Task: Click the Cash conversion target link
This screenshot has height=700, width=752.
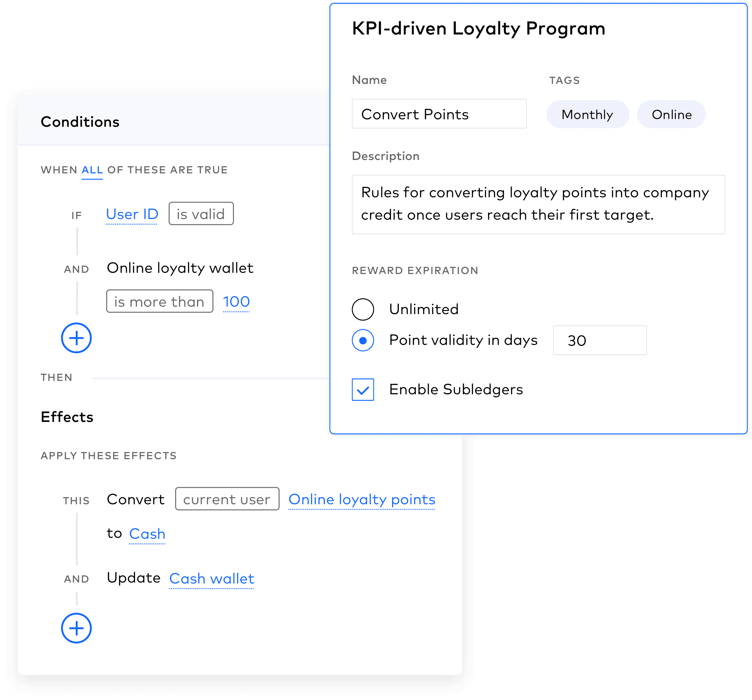Action: tap(147, 534)
